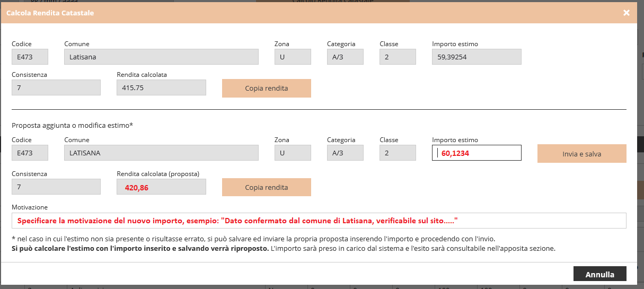Click Invia e salva button

(582, 154)
